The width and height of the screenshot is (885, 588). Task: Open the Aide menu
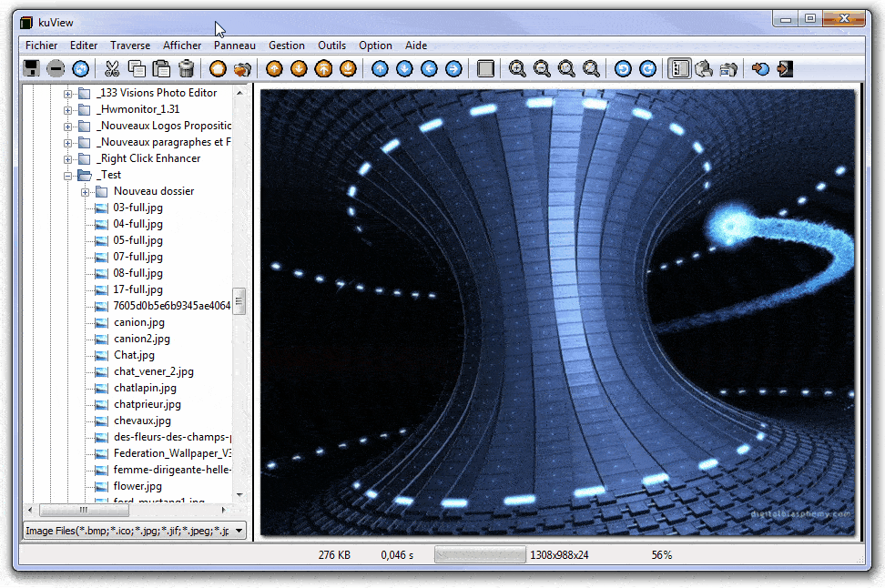coord(416,46)
